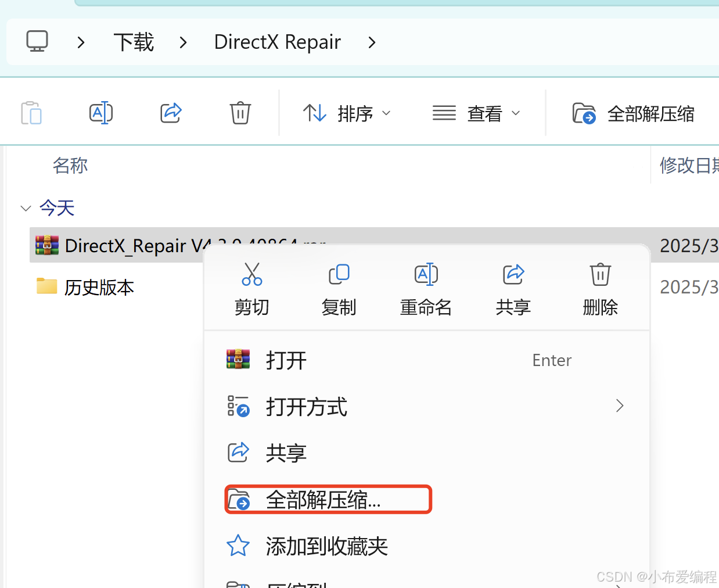Select the DirectX_Repair rar file row
This screenshot has height=588, width=719.
(x=374, y=245)
